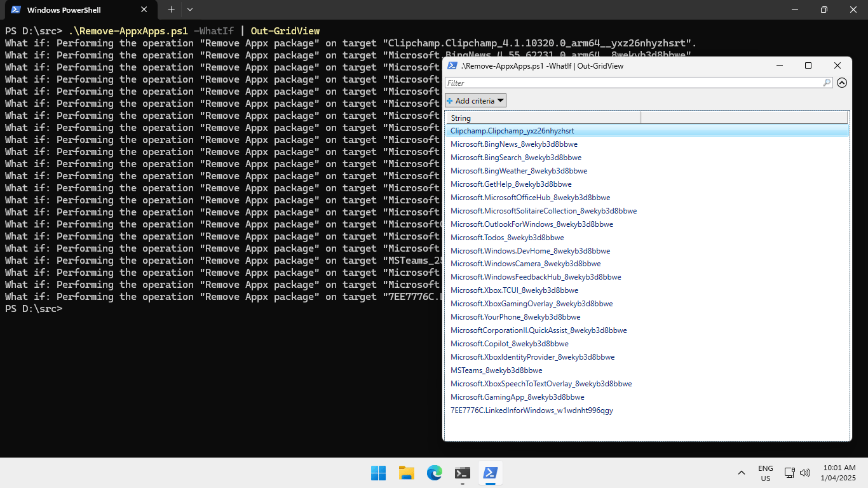Viewport: 868px width, 488px height.
Task: Select the Microsoft.WindowsFeedbackHub row
Action: coord(647,277)
